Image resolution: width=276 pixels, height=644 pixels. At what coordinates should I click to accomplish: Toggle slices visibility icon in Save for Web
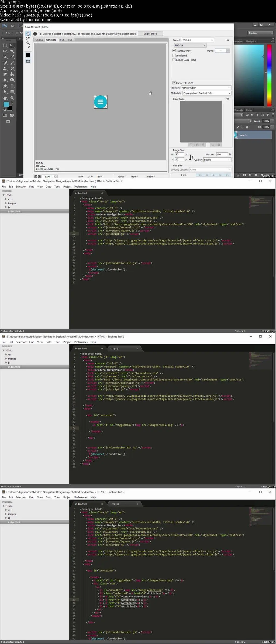click(x=28, y=61)
